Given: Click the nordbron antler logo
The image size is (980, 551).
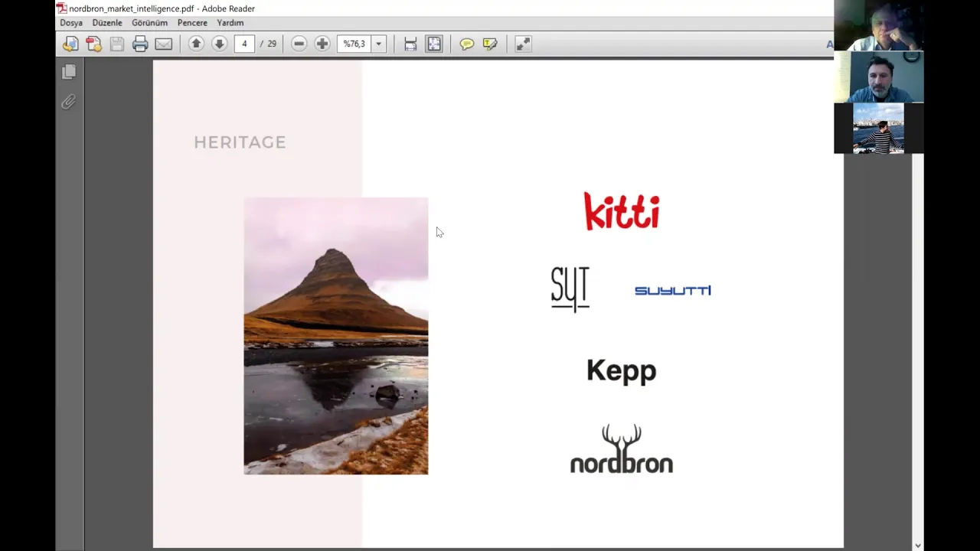Looking at the screenshot, I should click(622, 449).
